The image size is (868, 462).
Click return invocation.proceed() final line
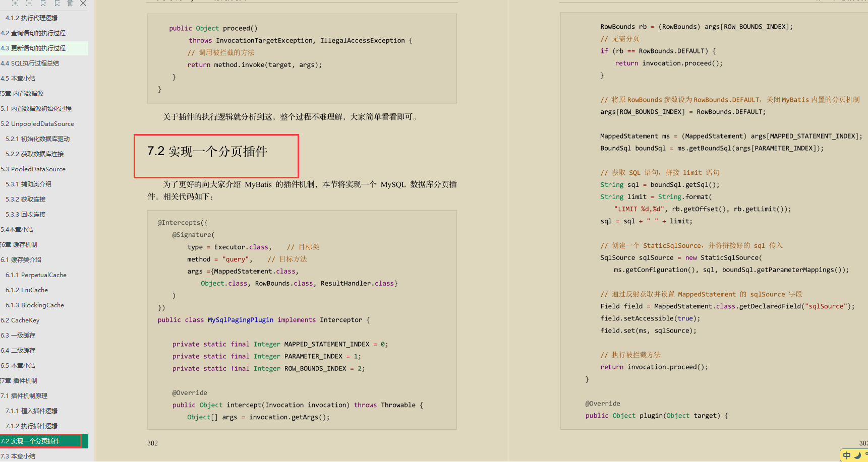pos(654,367)
